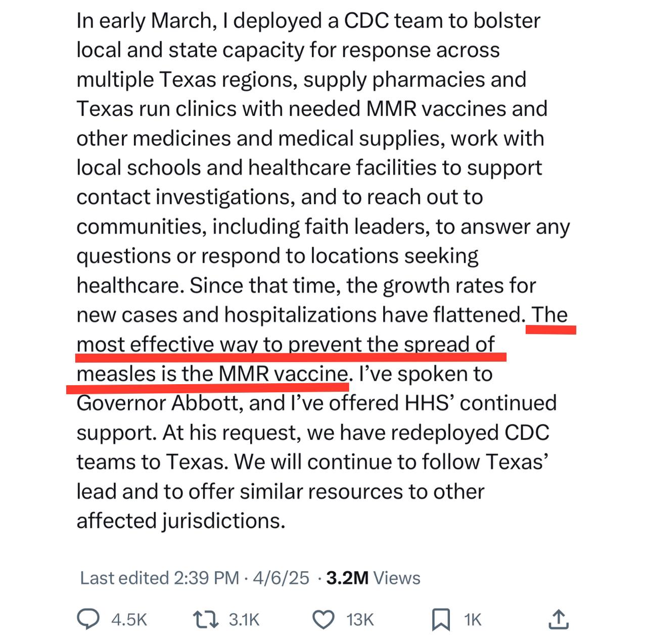Click the word "Views" beside 3.2M
This screenshot has width=647, height=644.
pyautogui.click(x=397, y=578)
